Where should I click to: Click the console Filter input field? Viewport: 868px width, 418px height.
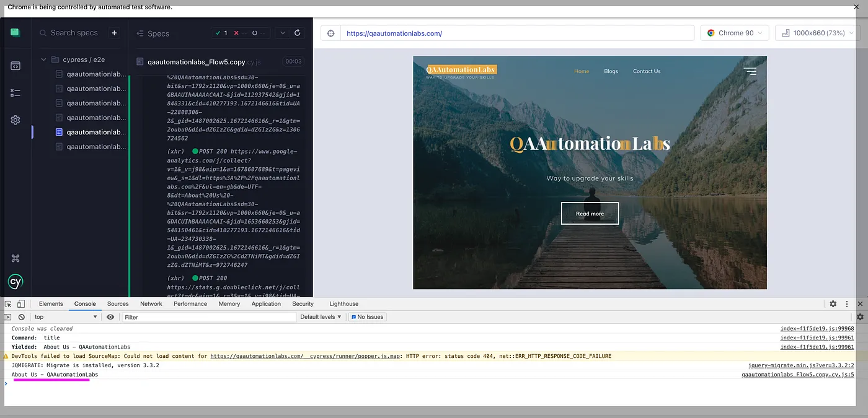pyautogui.click(x=209, y=316)
